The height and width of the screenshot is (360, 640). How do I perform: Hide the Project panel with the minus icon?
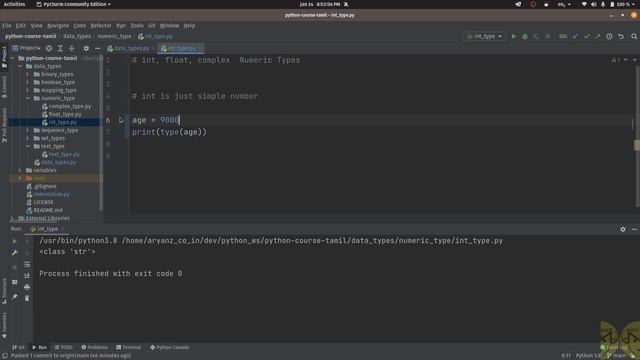[x=97, y=48]
